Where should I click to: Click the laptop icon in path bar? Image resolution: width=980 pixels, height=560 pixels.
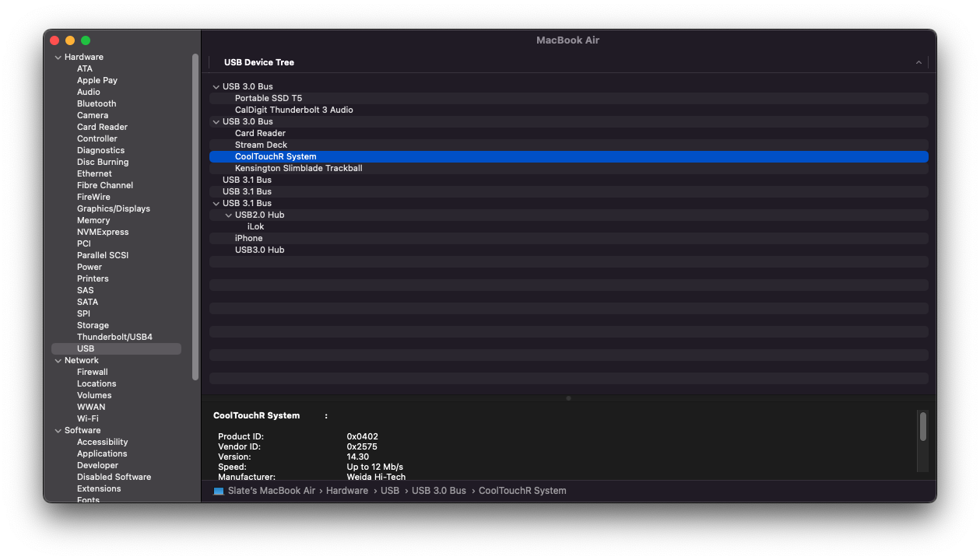[219, 491]
